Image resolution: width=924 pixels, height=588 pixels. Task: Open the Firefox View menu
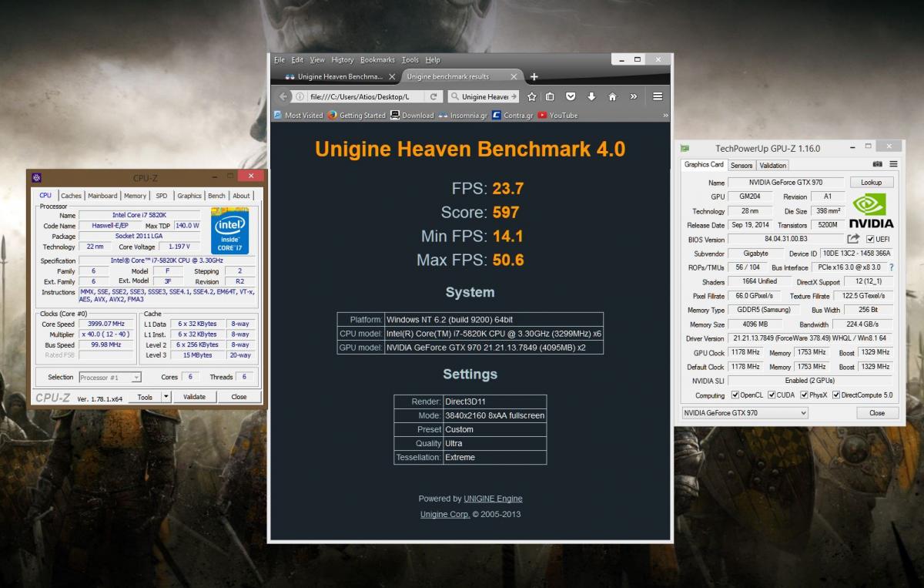(317, 59)
